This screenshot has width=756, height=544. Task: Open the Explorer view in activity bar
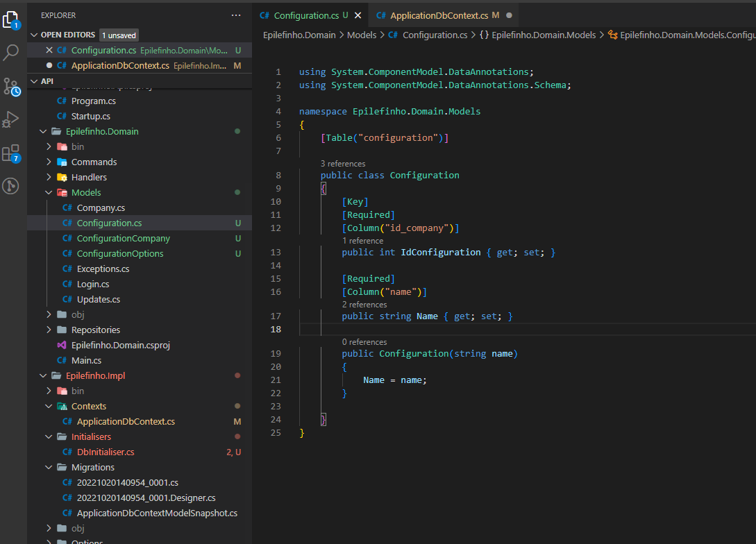(x=12, y=19)
